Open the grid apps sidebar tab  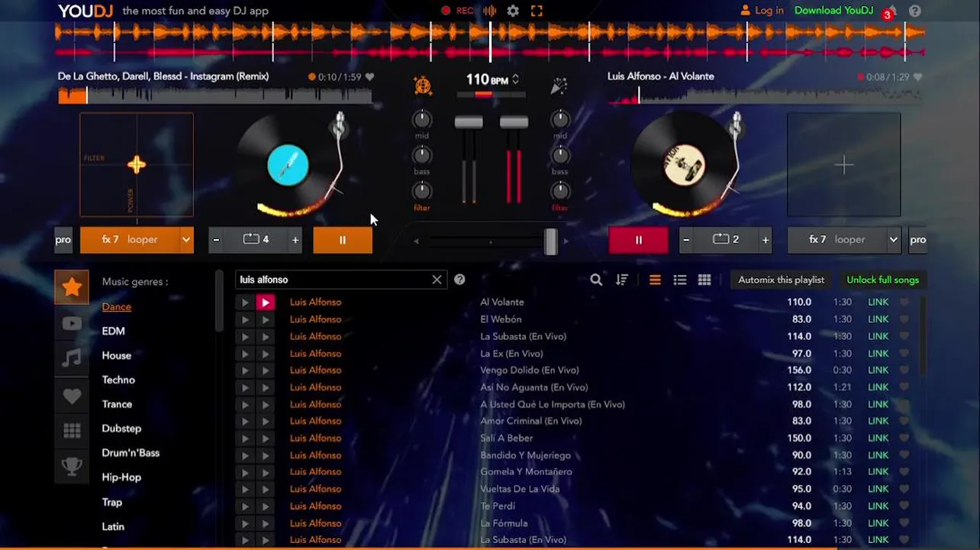click(x=72, y=431)
